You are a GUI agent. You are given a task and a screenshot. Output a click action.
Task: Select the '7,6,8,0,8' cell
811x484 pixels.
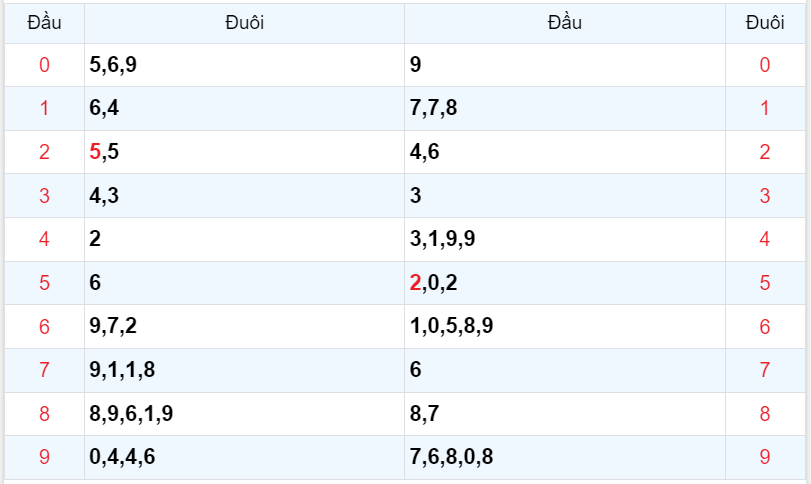(x=451, y=457)
